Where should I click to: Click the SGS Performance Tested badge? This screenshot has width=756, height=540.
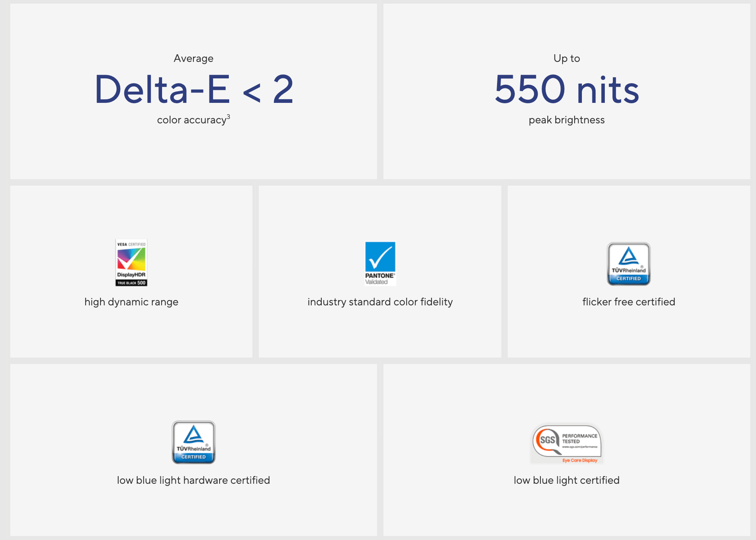[567, 443]
